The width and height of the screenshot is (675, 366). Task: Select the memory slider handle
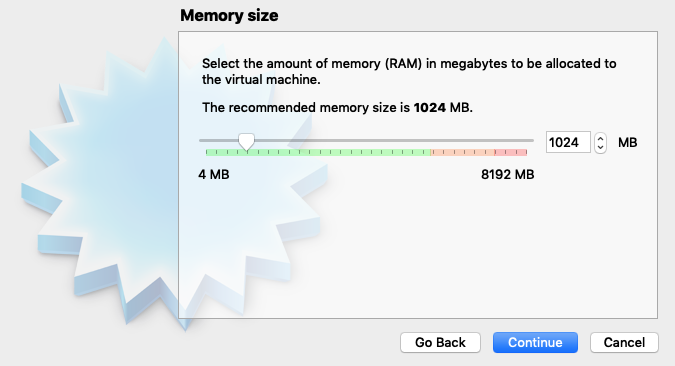(247, 142)
